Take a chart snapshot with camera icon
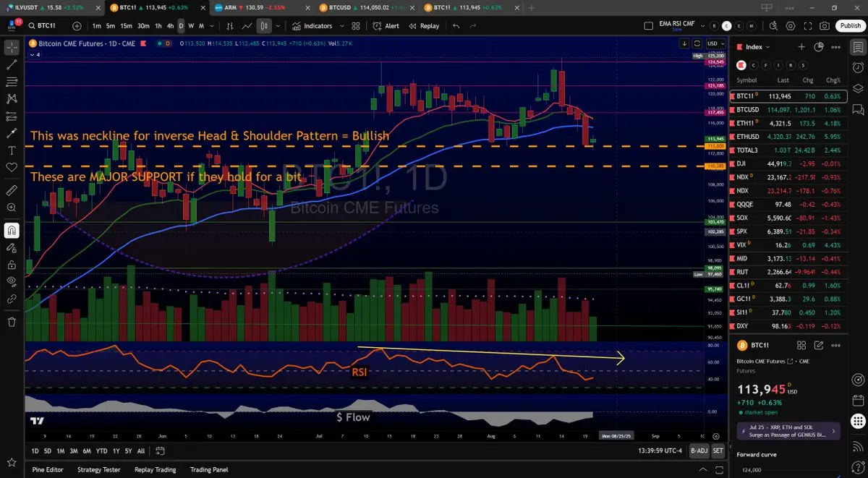 coord(825,25)
